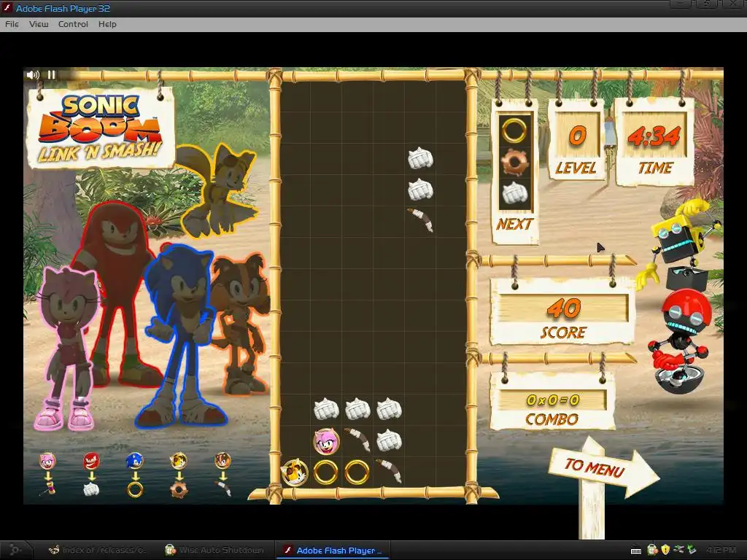Viewport: 747px width, 560px height.
Task: Select the Adobe Flash Player taskbar button
Action: click(333, 550)
